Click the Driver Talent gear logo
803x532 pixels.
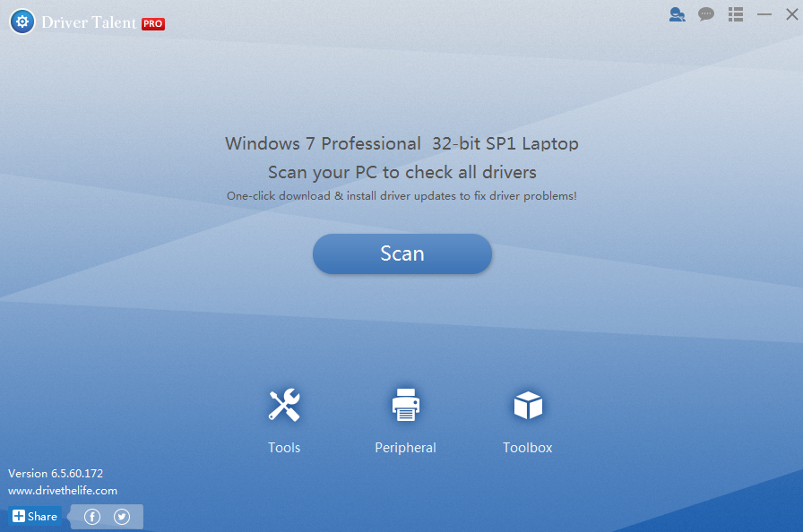pos(22,21)
